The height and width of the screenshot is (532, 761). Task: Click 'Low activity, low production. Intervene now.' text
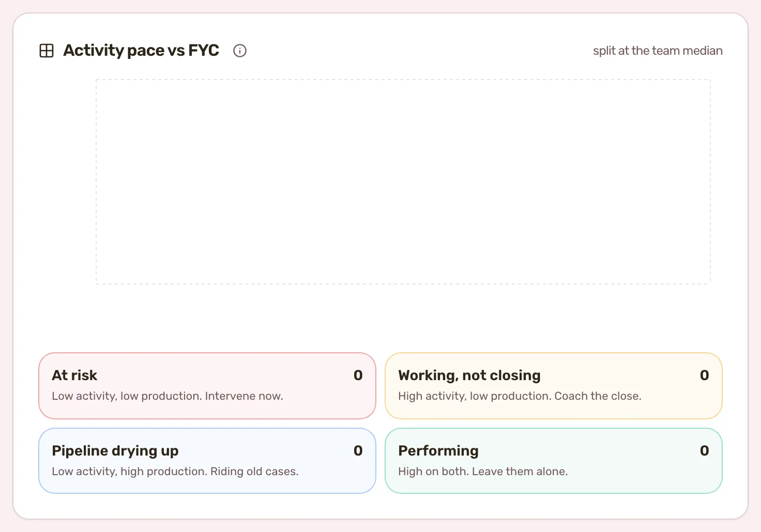(x=168, y=396)
